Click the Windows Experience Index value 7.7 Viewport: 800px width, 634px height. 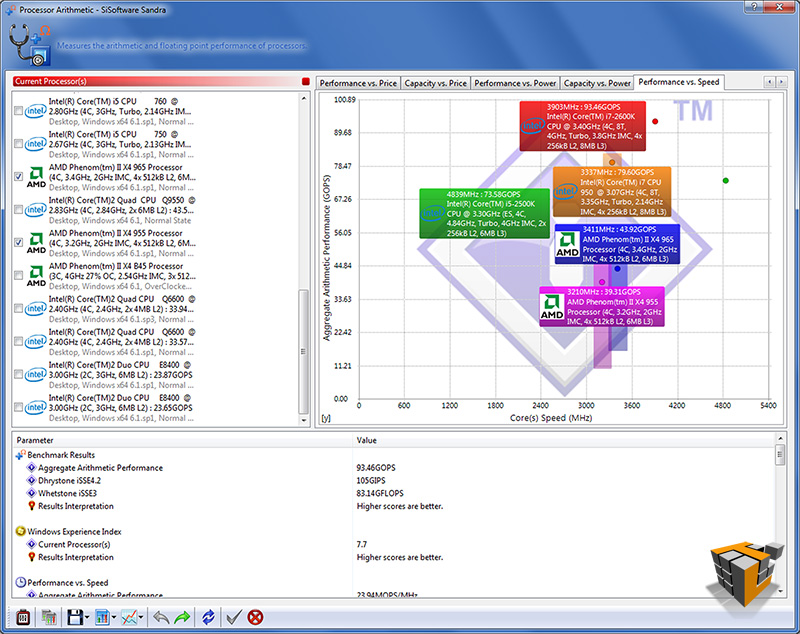362,544
